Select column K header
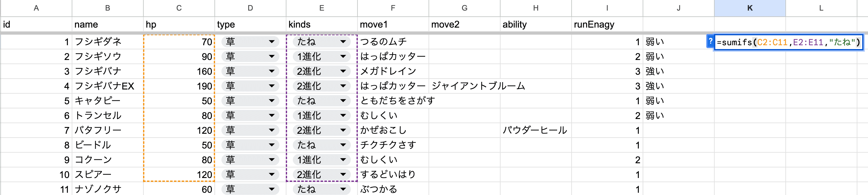This screenshot has height=195, width=868. (x=750, y=8)
